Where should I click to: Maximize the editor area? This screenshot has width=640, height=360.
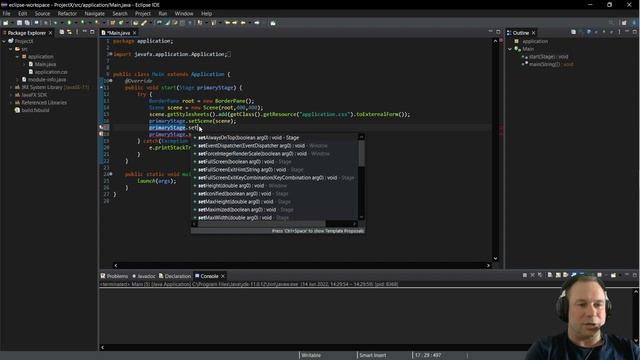pyautogui.click(x=498, y=32)
